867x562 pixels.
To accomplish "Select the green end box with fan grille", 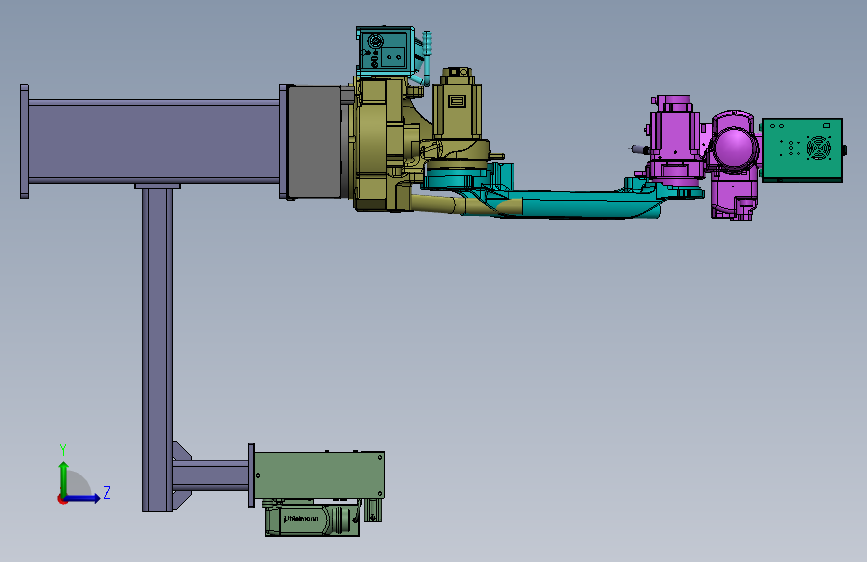I will point(802,150).
